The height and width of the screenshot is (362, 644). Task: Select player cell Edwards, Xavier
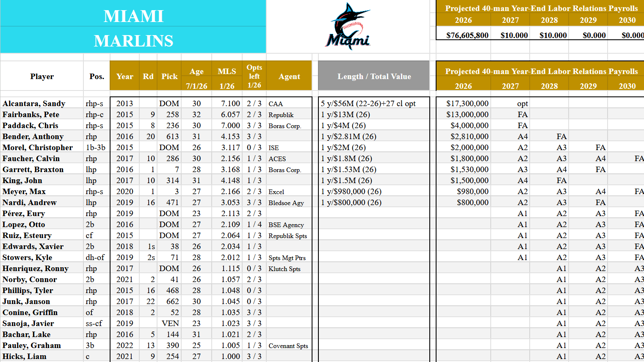coord(42,246)
